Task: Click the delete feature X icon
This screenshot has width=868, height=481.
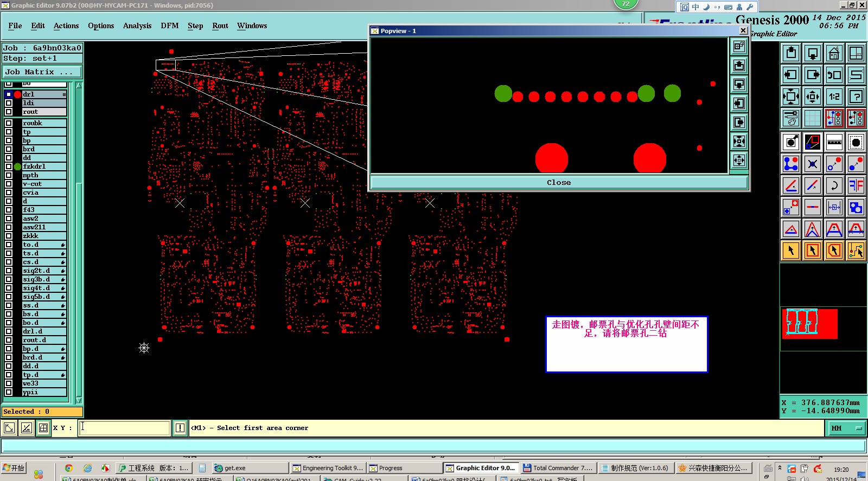Action: point(813,164)
